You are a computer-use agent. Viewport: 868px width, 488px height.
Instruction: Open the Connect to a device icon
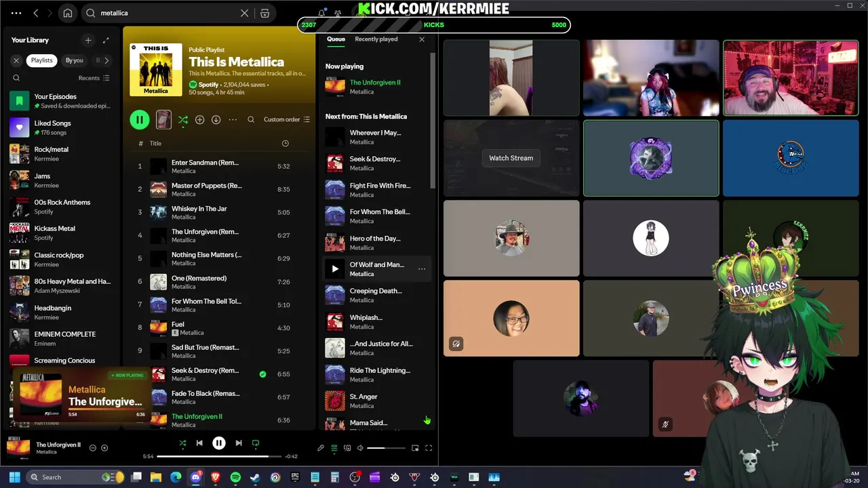point(347,448)
